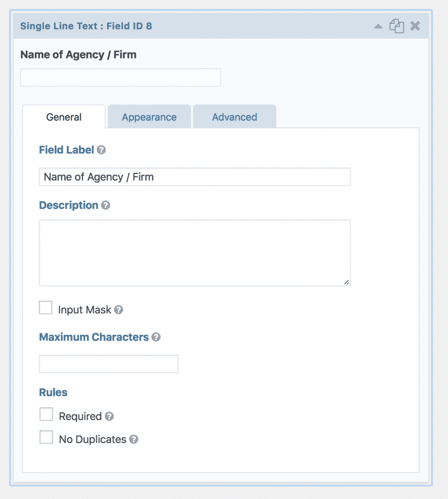Click the Description textarea resize handle

(x=347, y=282)
